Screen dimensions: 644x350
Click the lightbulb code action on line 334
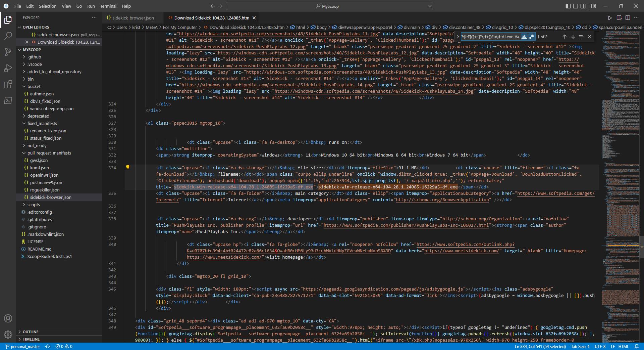tap(127, 167)
